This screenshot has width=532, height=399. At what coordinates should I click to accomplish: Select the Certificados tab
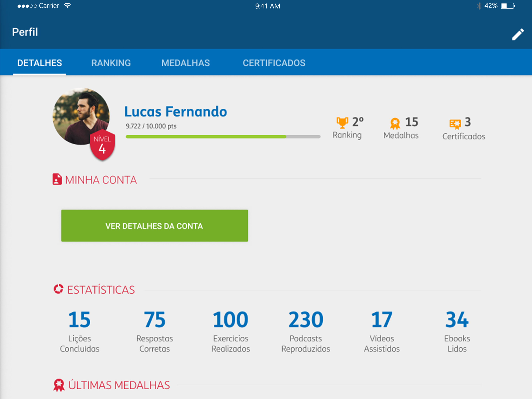(274, 63)
